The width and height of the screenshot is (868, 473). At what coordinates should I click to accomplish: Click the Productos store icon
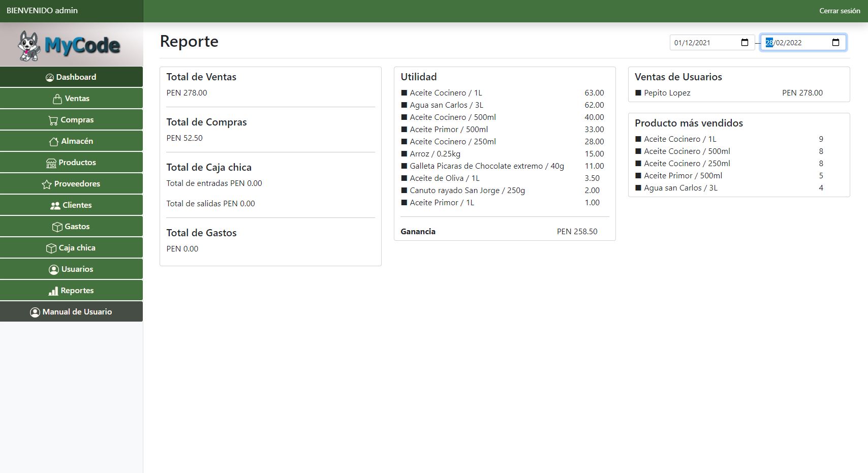tap(51, 163)
